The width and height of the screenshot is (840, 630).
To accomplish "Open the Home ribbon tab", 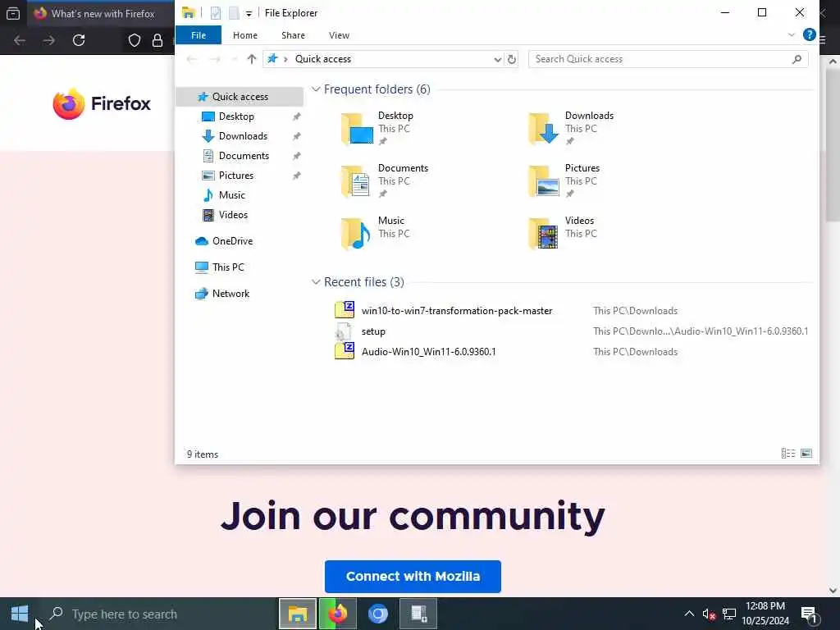I will pyautogui.click(x=244, y=35).
